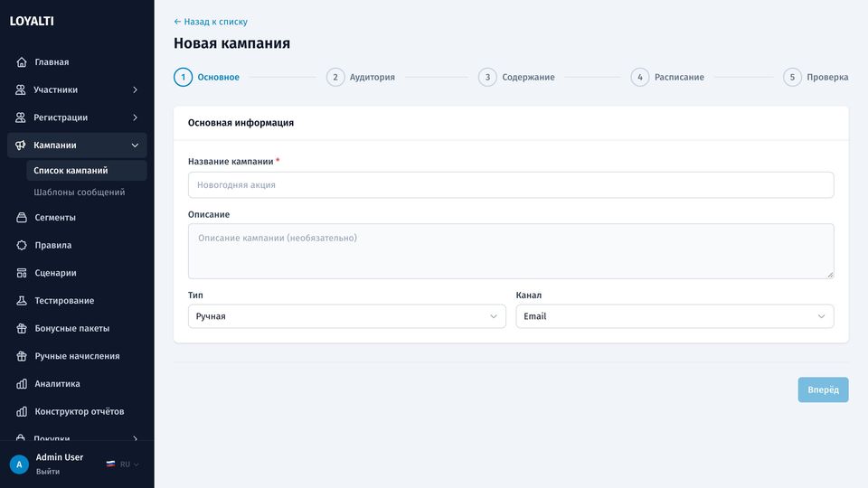The height and width of the screenshot is (488, 868).
Task: Click step circle 1 of the wizard
Action: coord(184,77)
